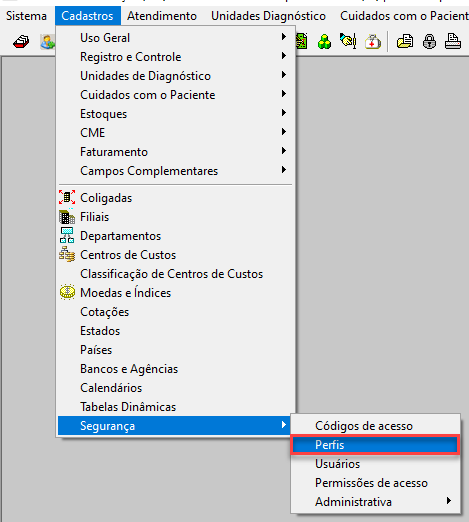Open Coligadas registration
The width and height of the screenshot is (469, 522).
175,198
